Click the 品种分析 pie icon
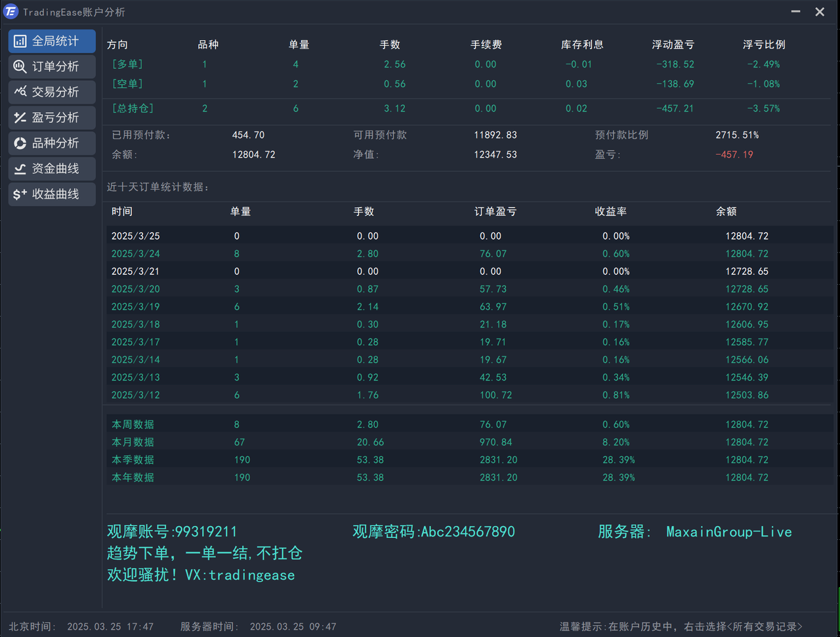 tap(20, 143)
